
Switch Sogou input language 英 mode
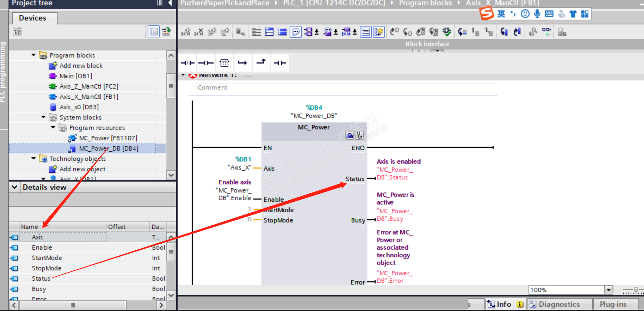(x=501, y=14)
